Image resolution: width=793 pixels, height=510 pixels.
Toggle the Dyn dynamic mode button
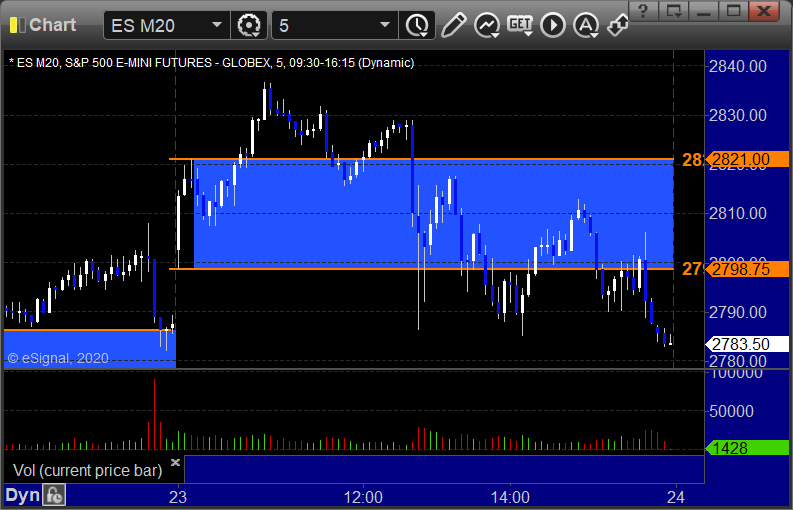22,495
